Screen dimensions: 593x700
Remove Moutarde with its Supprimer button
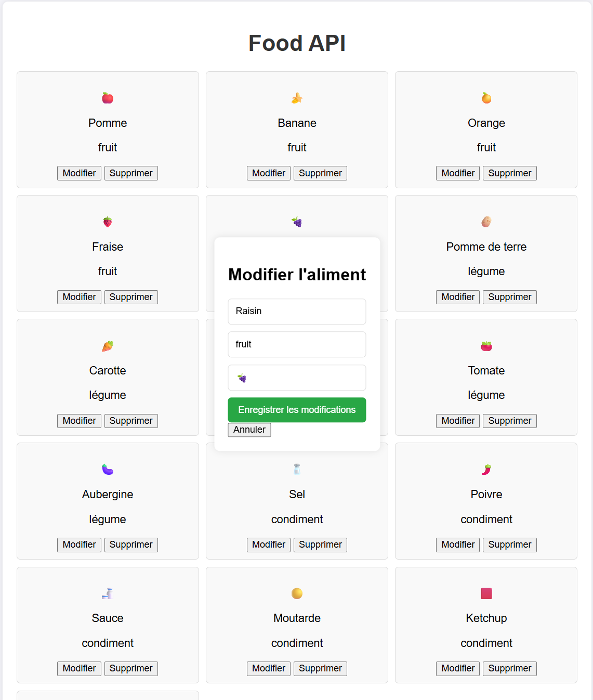(320, 668)
